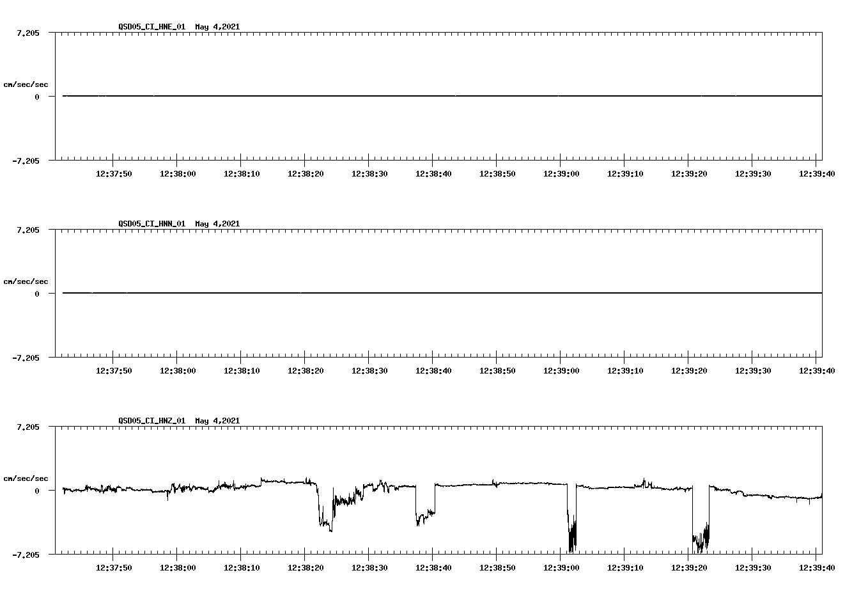868x591 pixels.
Task: Click the large burst at 12:39:00 on HNZ
Action: coord(571,537)
